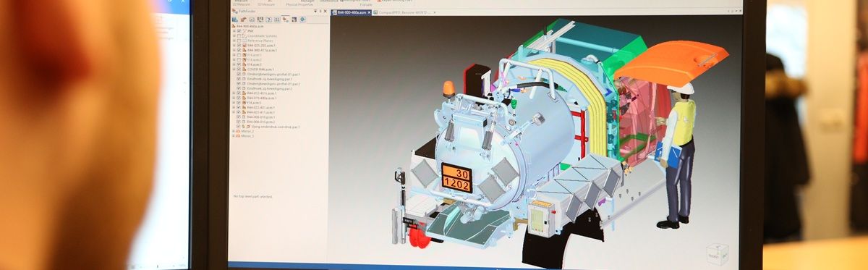The height and width of the screenshot is (270, 868).
Task: Select the orange 30/1202 hazard plate on model
Action: point(456,178)
